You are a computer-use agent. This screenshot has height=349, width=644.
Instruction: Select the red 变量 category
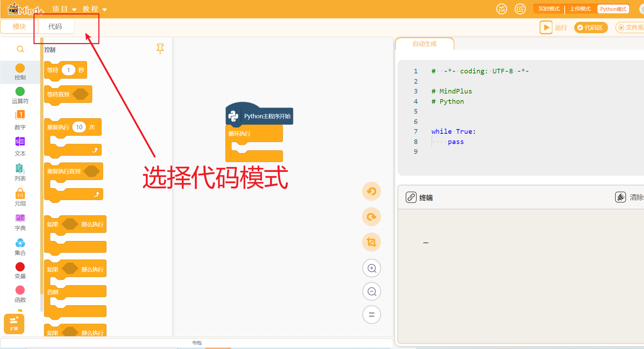pos(20,270)
